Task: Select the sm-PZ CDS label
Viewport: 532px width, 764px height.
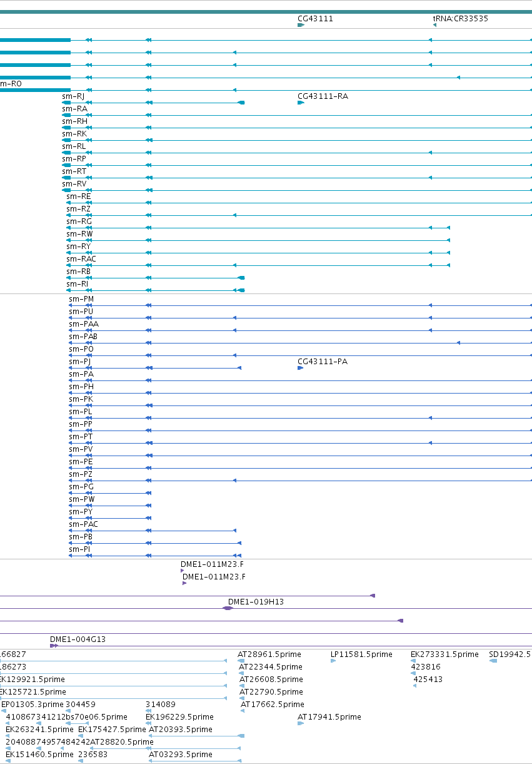Action: 81,474
